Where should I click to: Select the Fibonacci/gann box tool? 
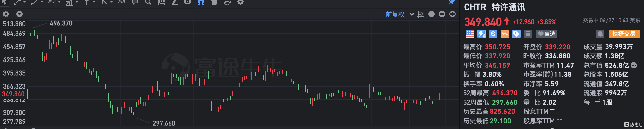pyautogui.click(x=69, y=2)
